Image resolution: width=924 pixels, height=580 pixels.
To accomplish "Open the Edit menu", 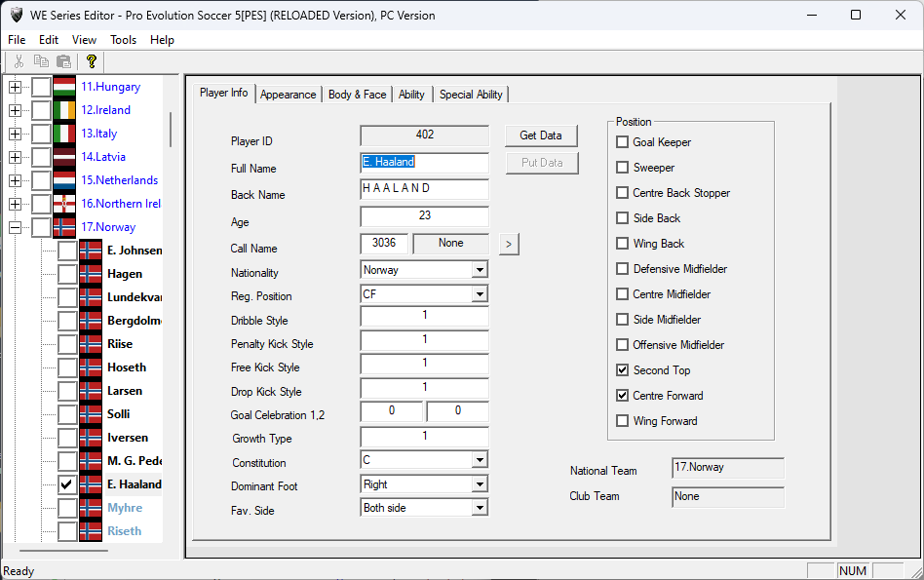I will pos(49,40).
